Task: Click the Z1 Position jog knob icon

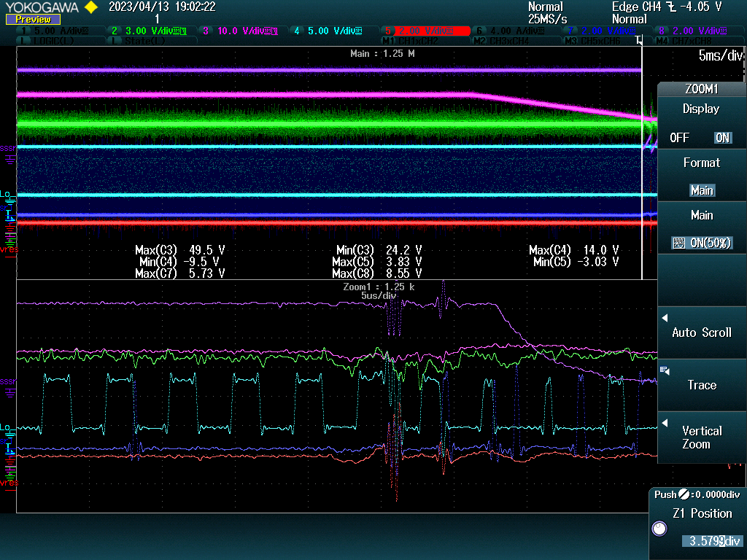Action: coord(659,530)
